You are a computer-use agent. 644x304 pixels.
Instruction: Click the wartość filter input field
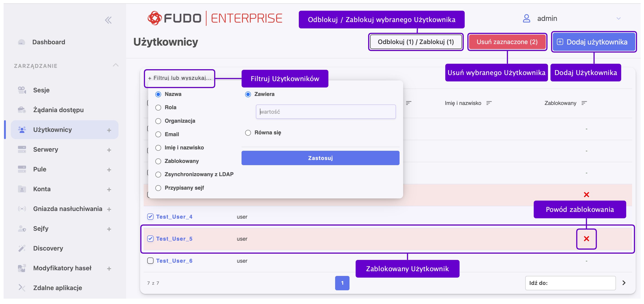(325, 112)
